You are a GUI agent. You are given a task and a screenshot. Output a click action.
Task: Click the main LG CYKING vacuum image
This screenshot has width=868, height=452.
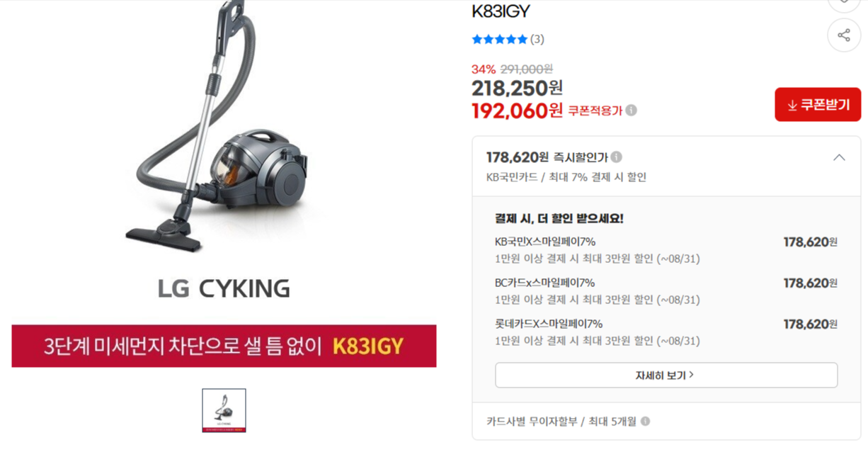coord(224,152)
